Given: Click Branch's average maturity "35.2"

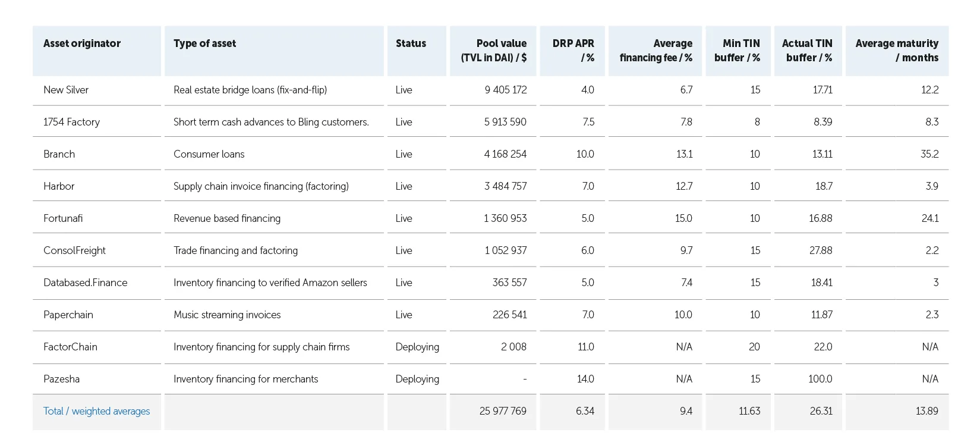Looking at the screenshot, I should [x=929, y=154].
